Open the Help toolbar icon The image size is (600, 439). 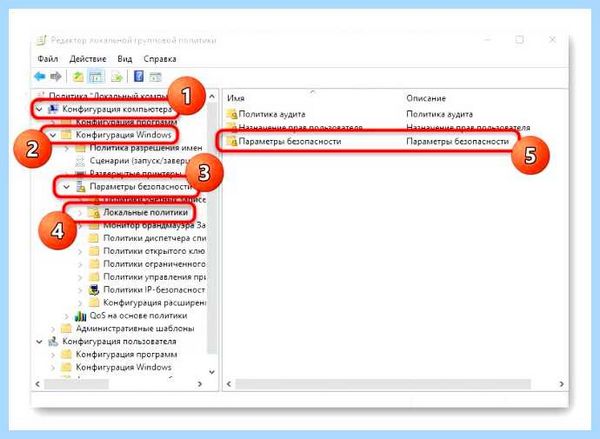click(139, 76)
